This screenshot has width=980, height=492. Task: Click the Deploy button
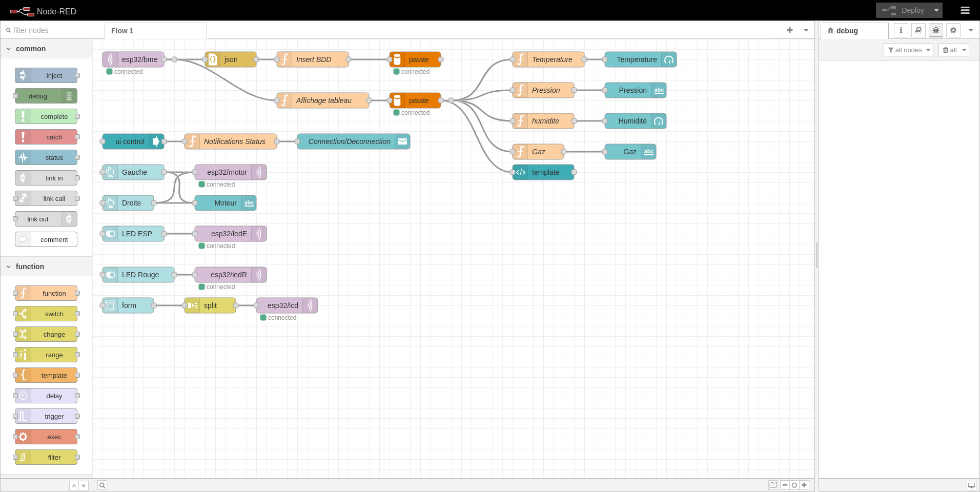[903, 10]
